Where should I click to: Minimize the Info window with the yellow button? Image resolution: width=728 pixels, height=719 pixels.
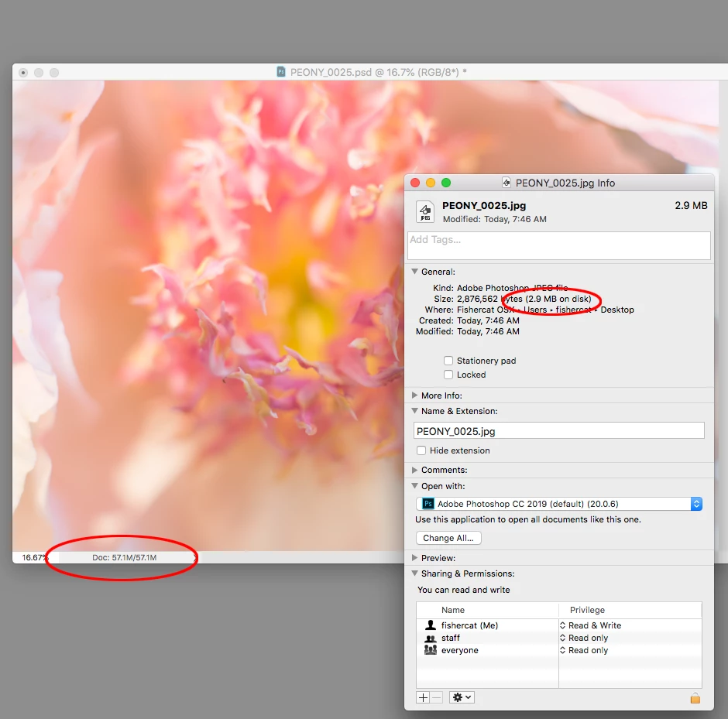(431, 183)
